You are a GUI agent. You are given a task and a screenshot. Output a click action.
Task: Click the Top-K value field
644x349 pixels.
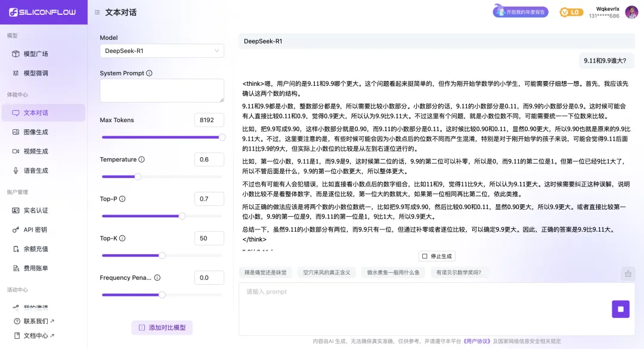(x=209, y=238)
